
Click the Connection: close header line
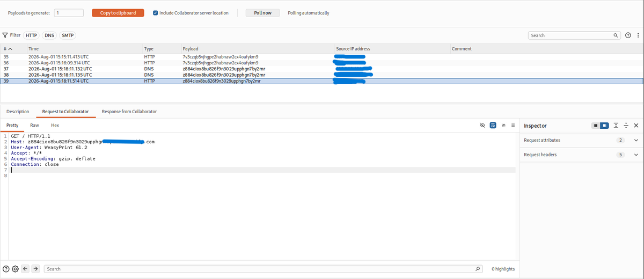click(x=35, y=164)
